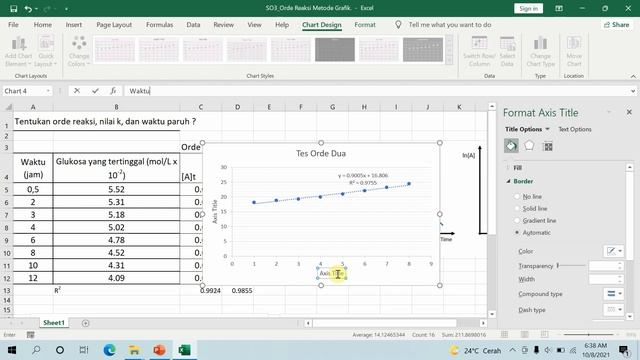Expand the formula bar arrow

633,91
